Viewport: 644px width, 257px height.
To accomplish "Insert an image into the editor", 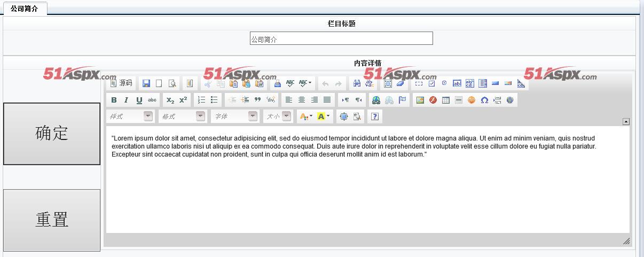I will (420, 100).
